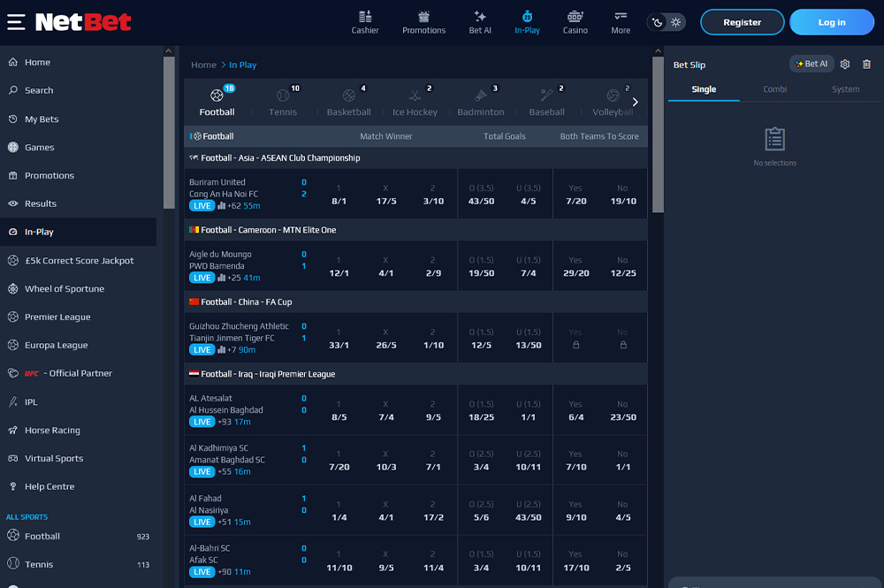Open Iraq Iraqi Premier League header

coord(416,374)
